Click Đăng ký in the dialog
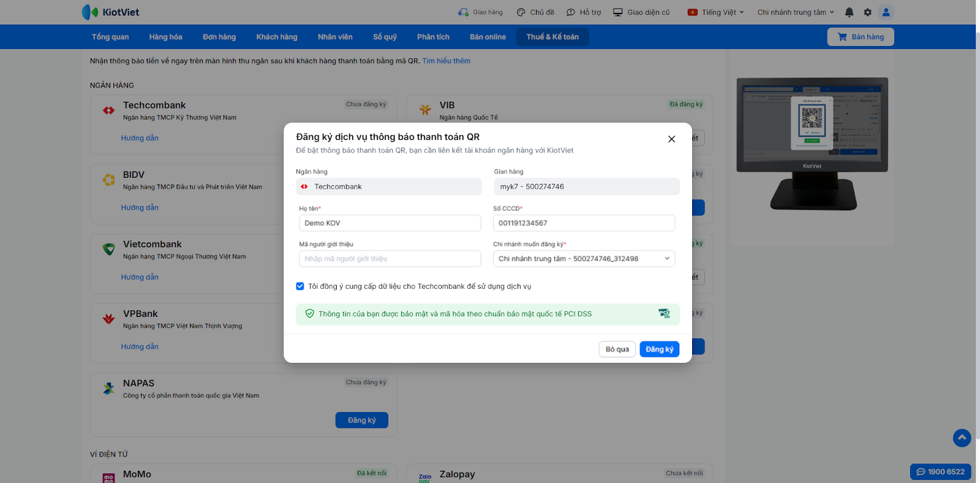Screen dimensions: 980x483 (x=660, y=349)
